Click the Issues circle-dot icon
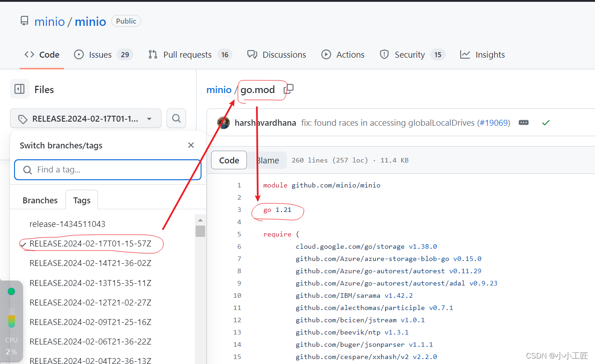 [79, 54]
